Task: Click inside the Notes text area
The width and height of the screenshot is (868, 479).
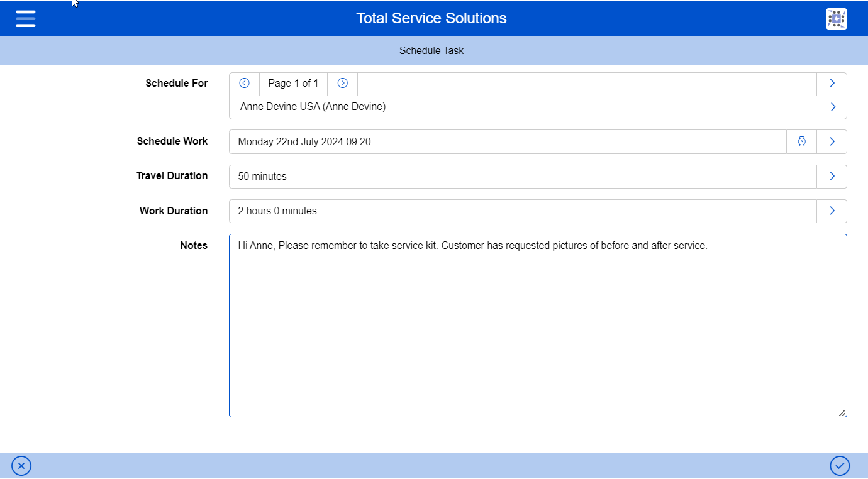Action: (538, 326)
